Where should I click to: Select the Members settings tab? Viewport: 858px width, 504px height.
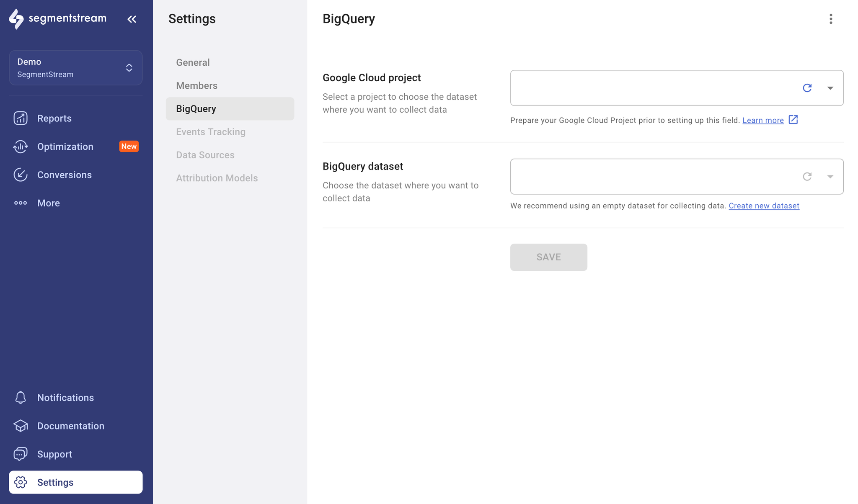196,85
